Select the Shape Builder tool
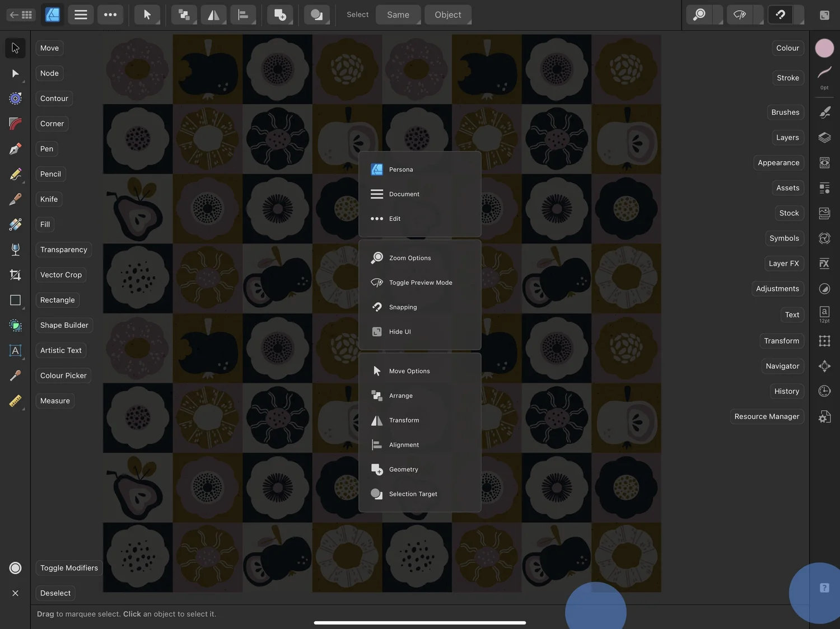The height and width of the screenshot is (629, 840). (x=15, y=325)
